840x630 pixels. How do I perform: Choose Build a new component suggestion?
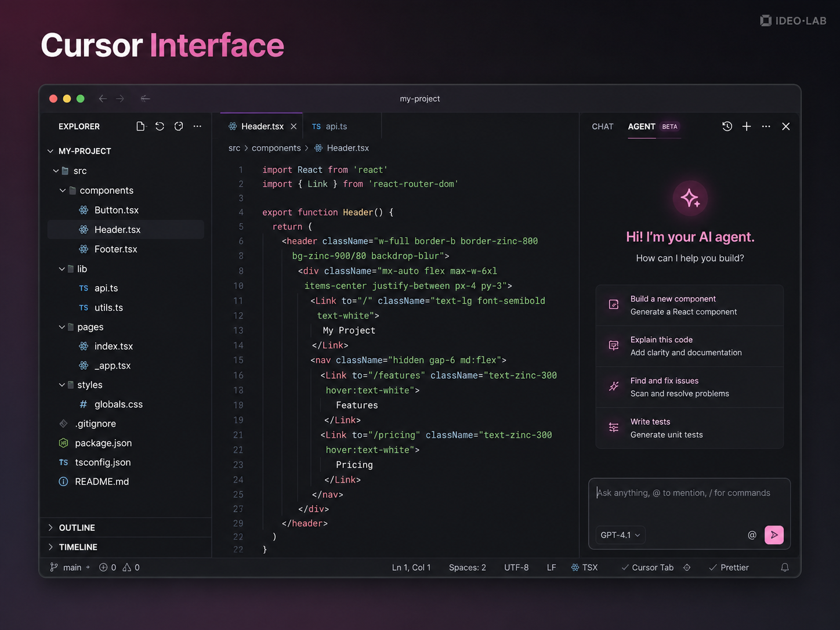click(x=690, y=305)
